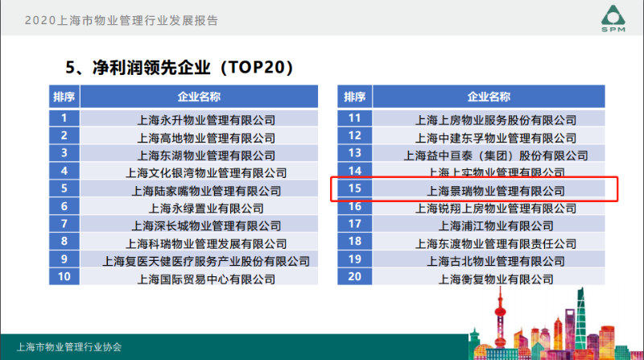The width and height of the screenshot is (644, 360).
Task: Click rank number cell 4
Action: click(64, 171)
